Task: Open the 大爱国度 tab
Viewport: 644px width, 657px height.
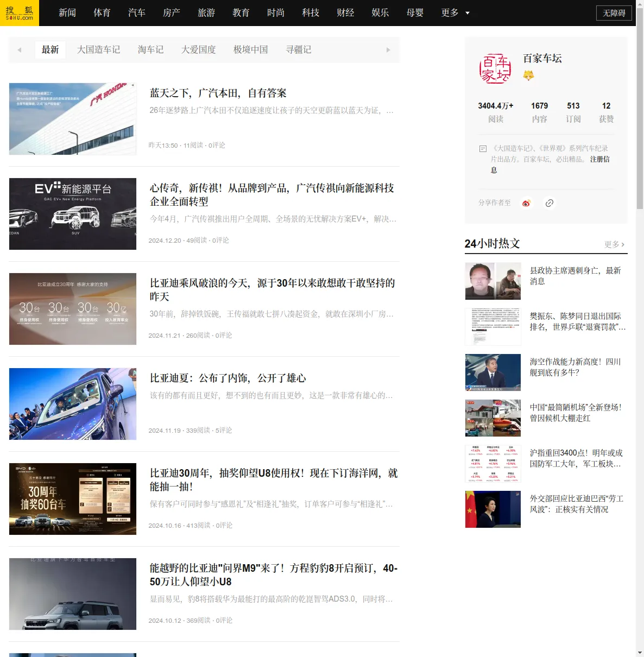Action: coord(199,50)
